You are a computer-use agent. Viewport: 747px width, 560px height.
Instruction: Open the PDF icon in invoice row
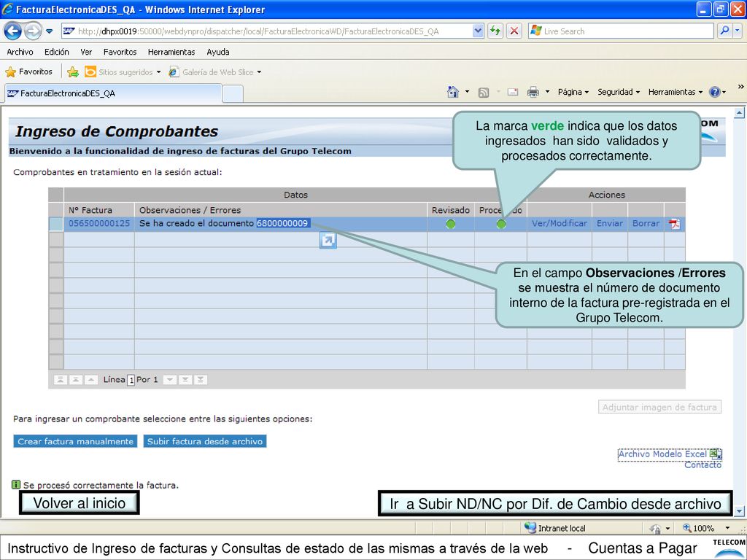(x=675, y=224)
